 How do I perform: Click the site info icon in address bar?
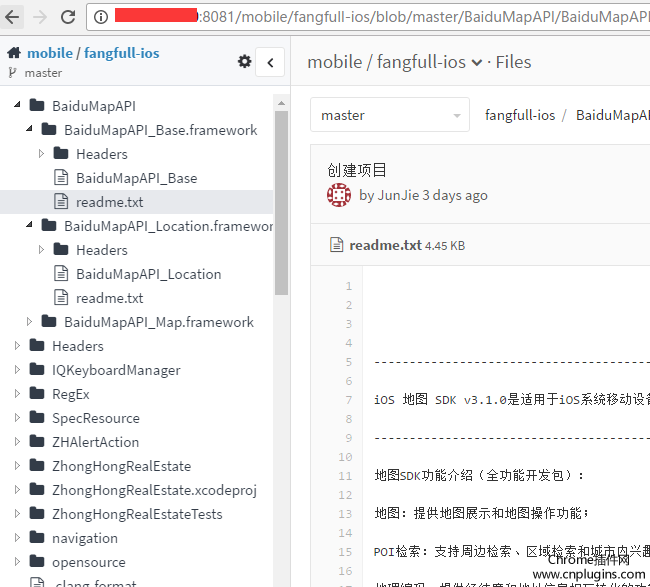pyautogui.click(x=101, y=17)
